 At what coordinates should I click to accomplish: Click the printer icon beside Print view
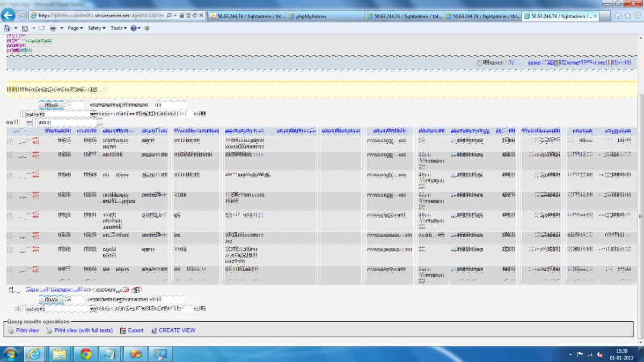(11, 331)
